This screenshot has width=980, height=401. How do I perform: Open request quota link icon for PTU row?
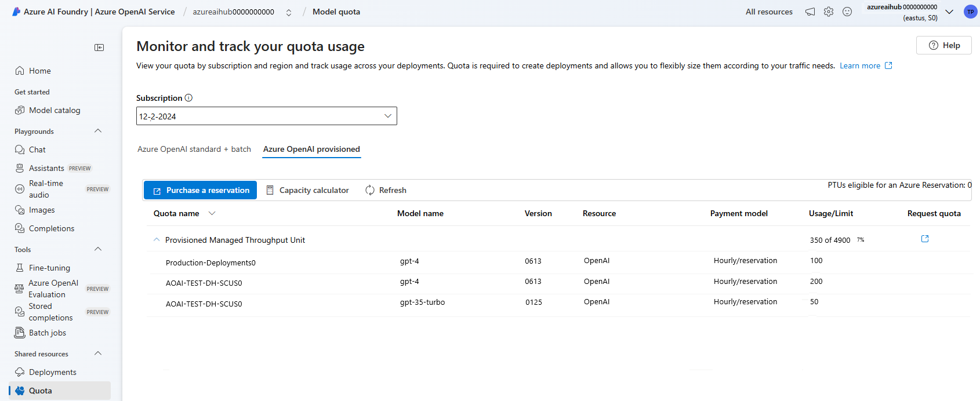click(925, 239)
